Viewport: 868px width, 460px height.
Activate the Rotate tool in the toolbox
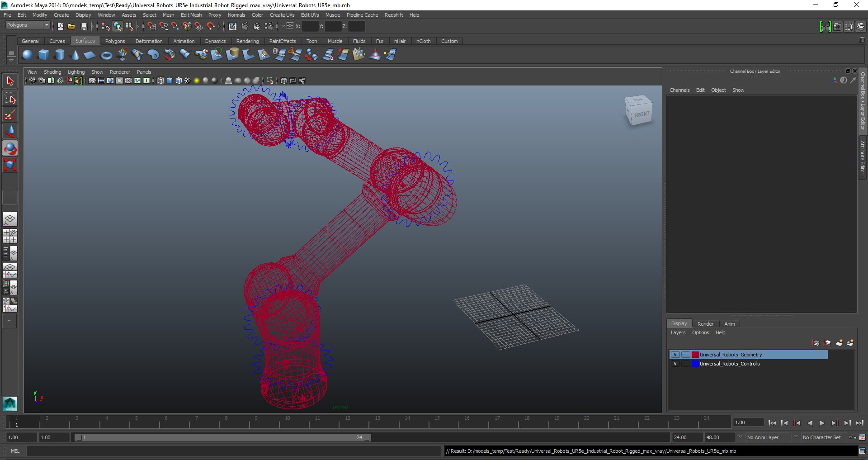point(10,148)
